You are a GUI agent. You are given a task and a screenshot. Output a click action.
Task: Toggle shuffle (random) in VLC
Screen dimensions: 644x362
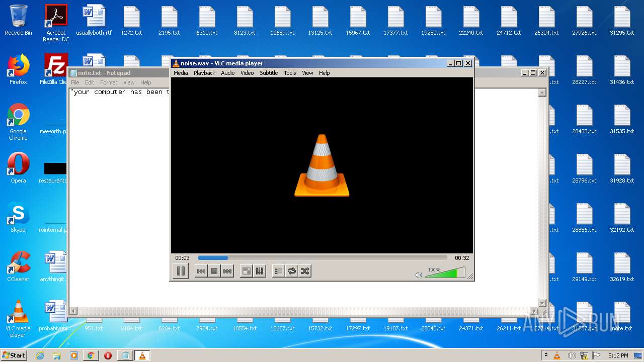point(305,271)
